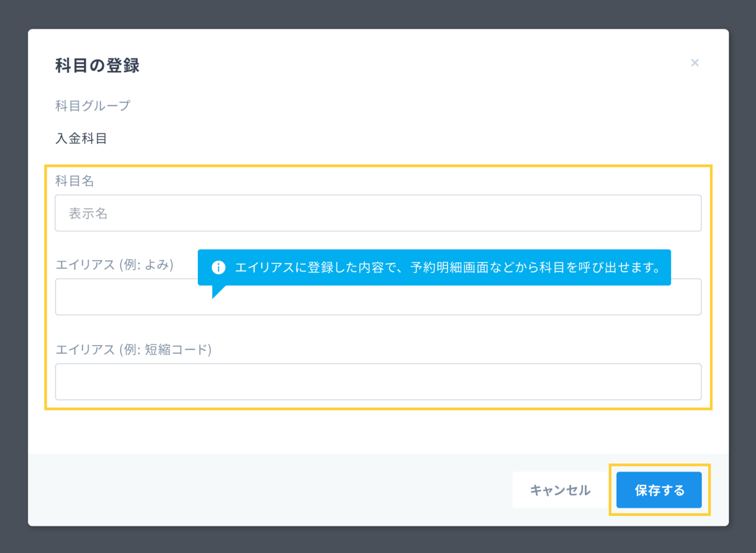Click the 科目グループ label
756x553 pixels.
[93, 106]
